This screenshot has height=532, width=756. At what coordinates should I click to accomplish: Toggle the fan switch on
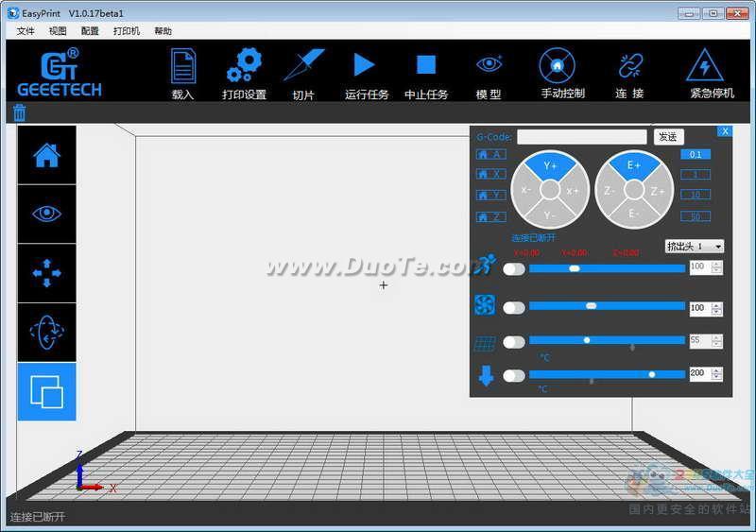(x=513, y=307)
